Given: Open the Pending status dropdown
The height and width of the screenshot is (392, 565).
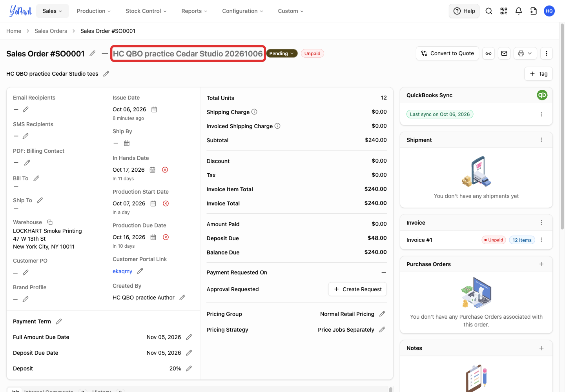Looking at the screenshot, I should point(282,54).
